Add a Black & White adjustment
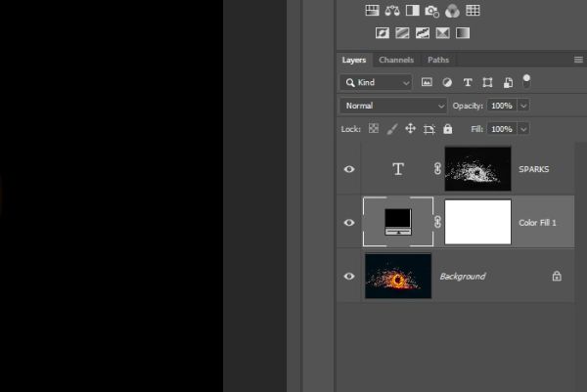Viewport: 587px width, 392px height. point(412,11)
